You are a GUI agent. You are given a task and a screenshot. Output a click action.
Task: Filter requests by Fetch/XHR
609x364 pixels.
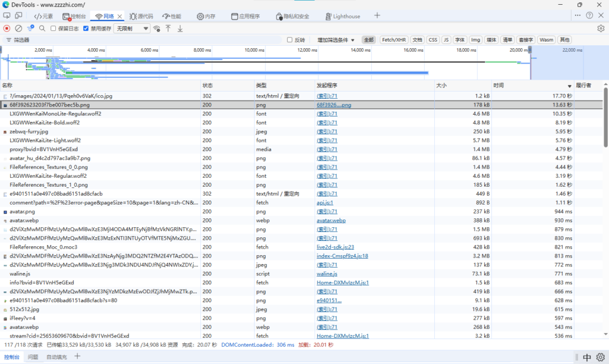pos(394,40)
